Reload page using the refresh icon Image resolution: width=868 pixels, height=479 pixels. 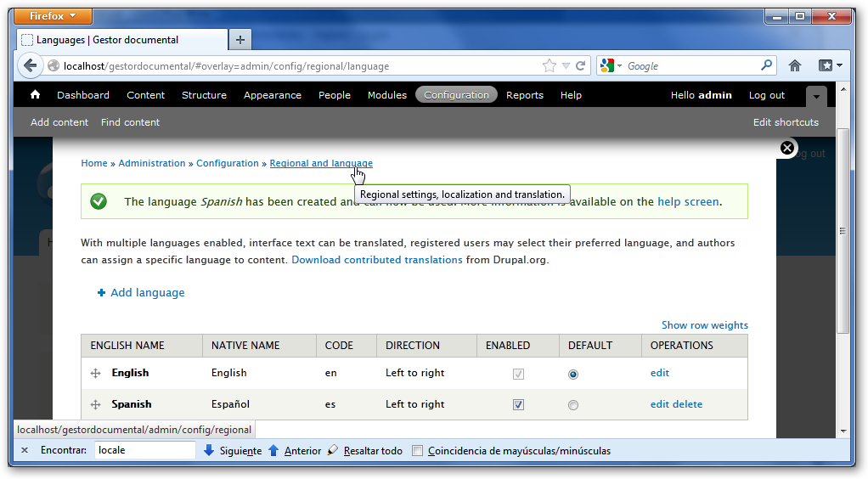[x=581, y=66]
